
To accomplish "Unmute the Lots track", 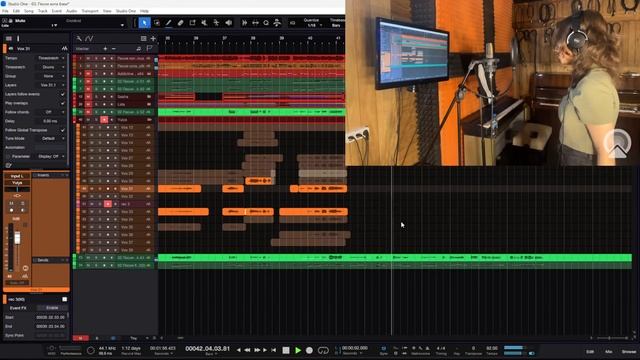I will click(x=88, y=104).
